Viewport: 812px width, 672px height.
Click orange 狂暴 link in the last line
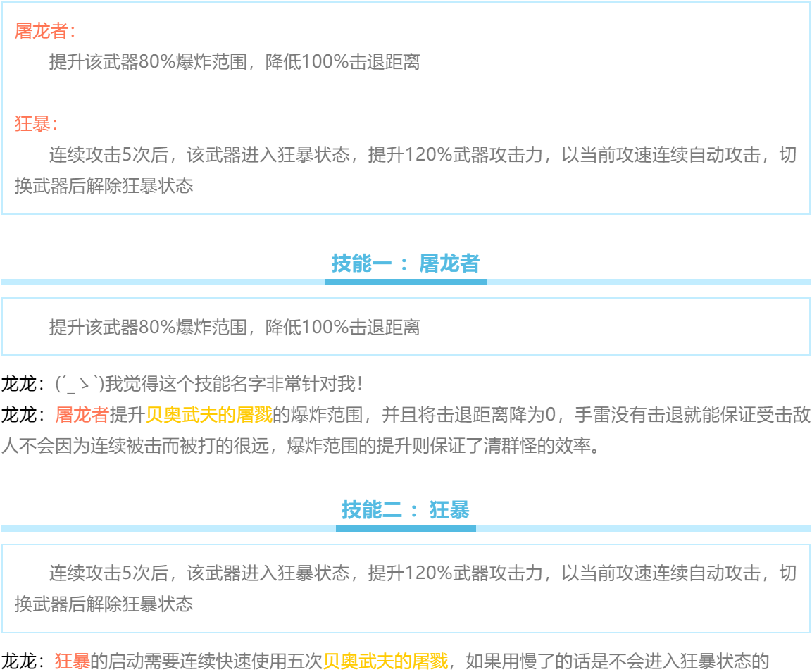pyautogui.click(x=73, y=661)
